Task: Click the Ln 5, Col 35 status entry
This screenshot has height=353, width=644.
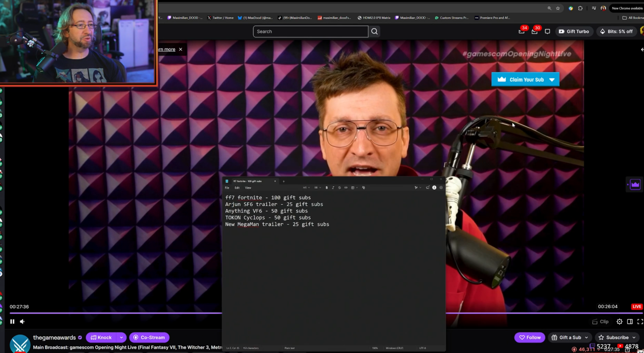Action: (233, 348)
